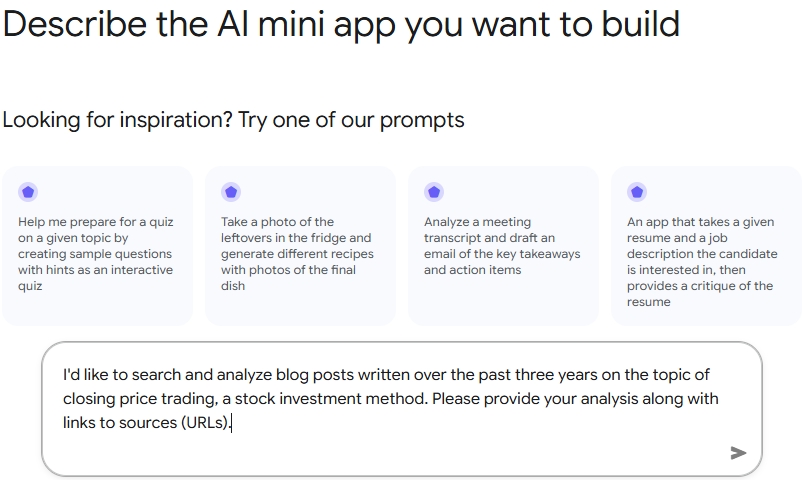Screen dimensions: 805x480
Task: Click the 'Describe the AI mini app' heading
Action: (340, 24)
